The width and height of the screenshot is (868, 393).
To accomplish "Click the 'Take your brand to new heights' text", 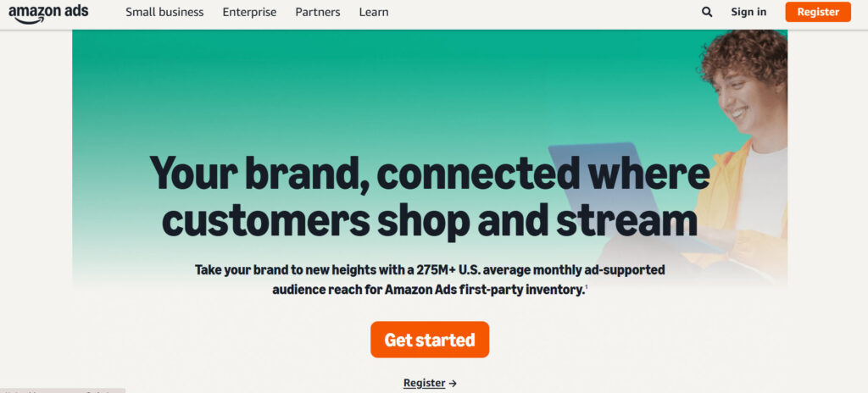I will [429, 270].
